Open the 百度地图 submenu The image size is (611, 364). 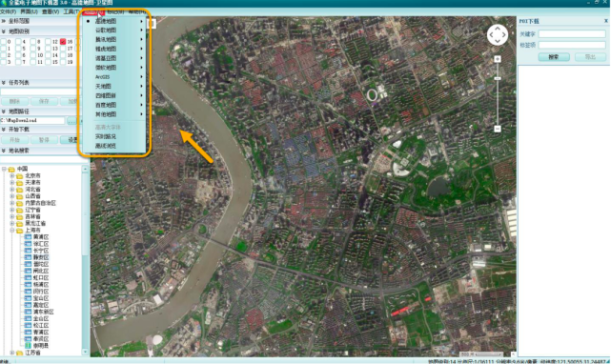[x=114, y=105]
